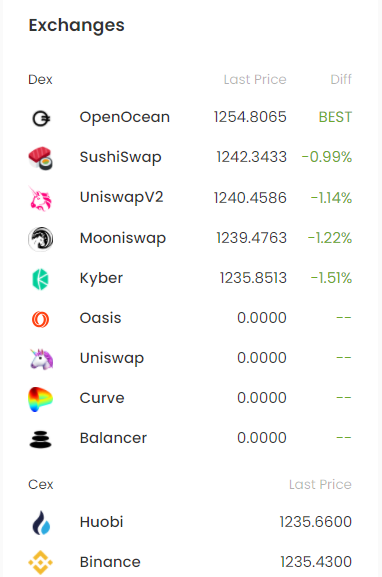Image resolution: width=382 pixels, height=577 pixels.
Task: Click the Oasis red swirl icon
Action: click(40, 319)
